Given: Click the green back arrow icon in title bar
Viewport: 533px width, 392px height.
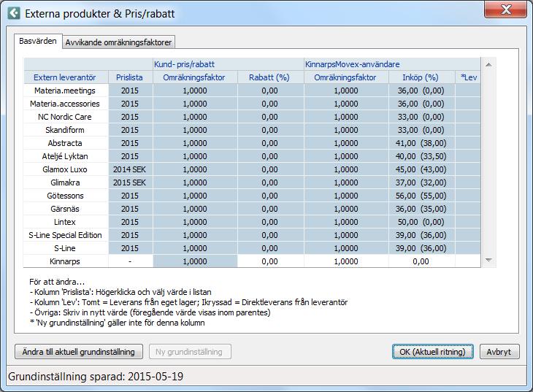Looking at the screenshot, I should 14,13.
